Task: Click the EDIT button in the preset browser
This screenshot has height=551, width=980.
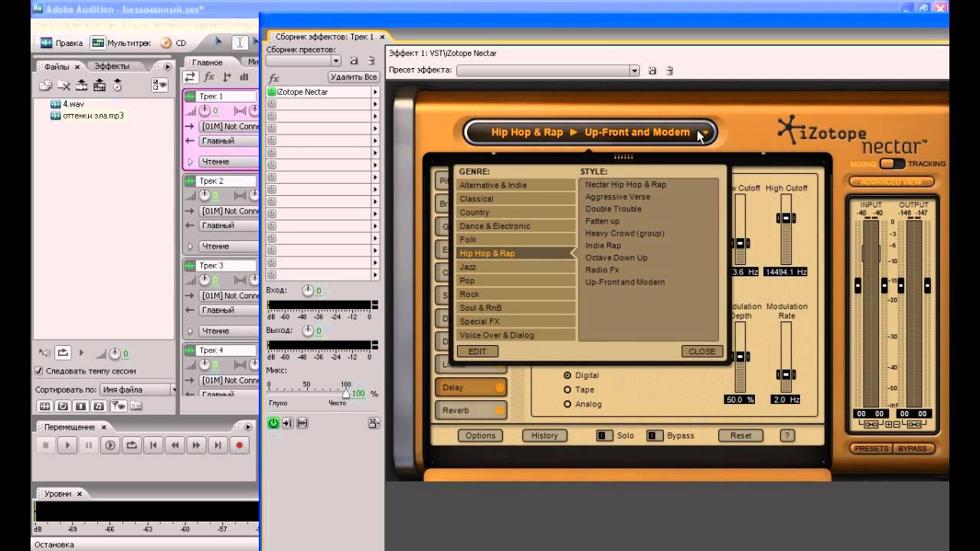Action: pyautogui.click(x=478, y=351)
